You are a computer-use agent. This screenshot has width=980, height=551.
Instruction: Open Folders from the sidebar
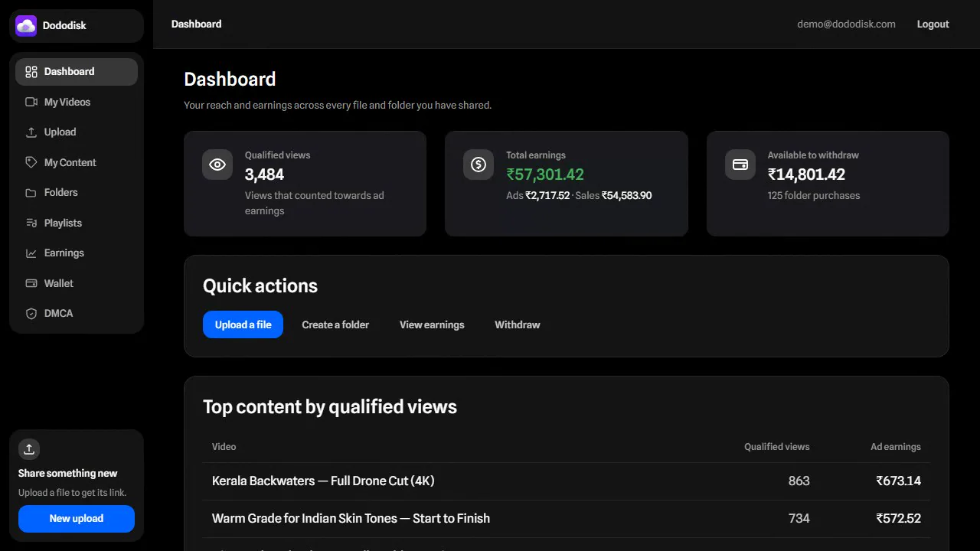77,193
